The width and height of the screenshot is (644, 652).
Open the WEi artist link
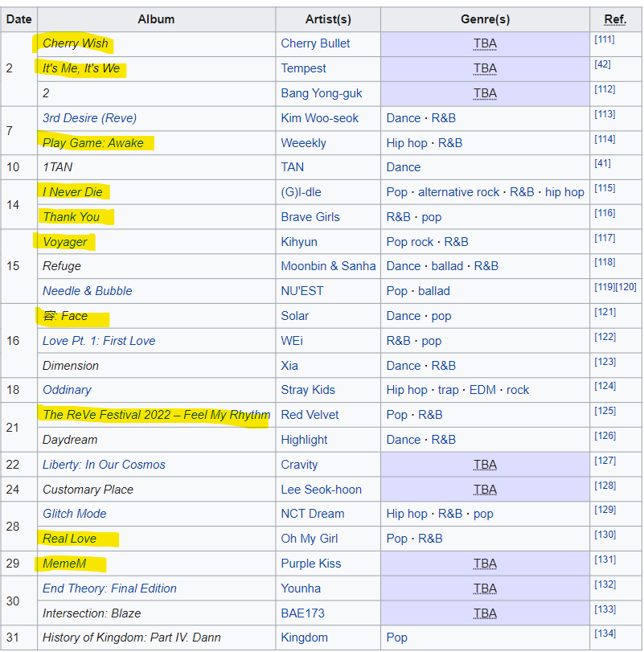click(292, 342)
